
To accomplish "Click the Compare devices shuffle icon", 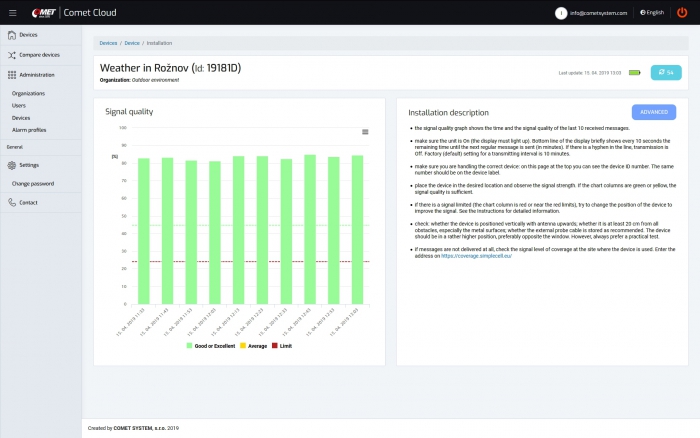I will pos(11,55).
